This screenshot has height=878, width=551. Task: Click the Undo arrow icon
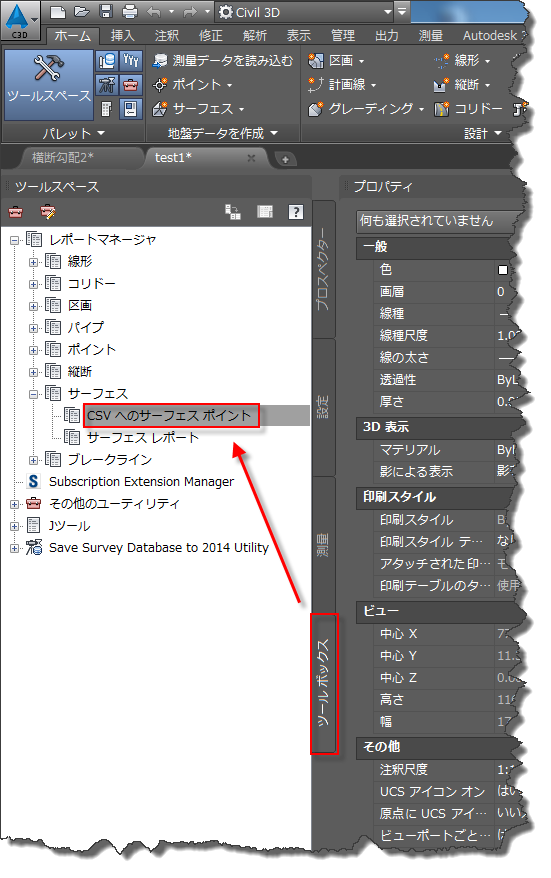153,12
